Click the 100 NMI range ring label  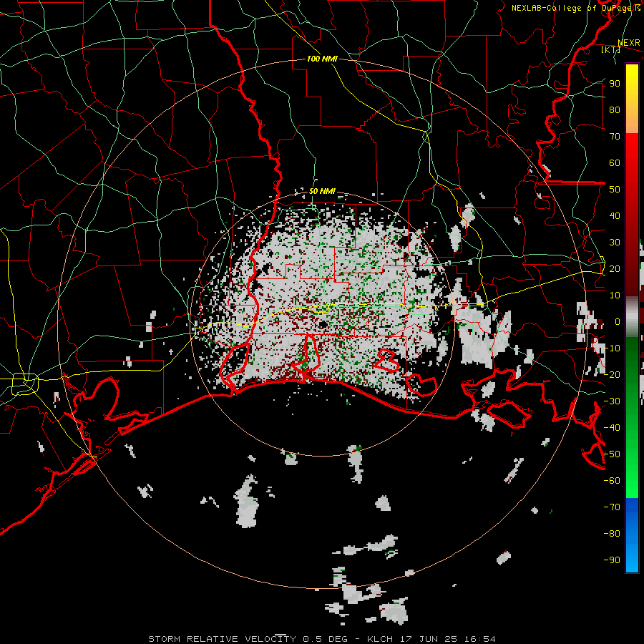322,59
